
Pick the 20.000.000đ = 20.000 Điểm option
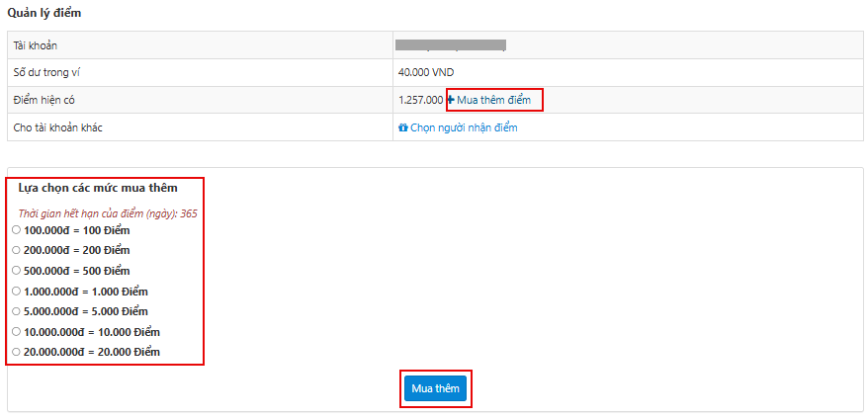16,352
